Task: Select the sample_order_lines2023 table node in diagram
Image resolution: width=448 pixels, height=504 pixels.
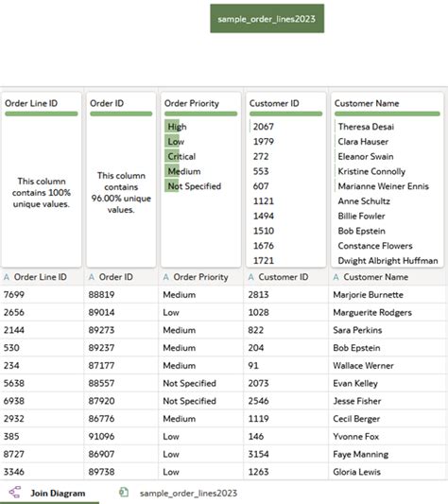Action: point(267,19)
